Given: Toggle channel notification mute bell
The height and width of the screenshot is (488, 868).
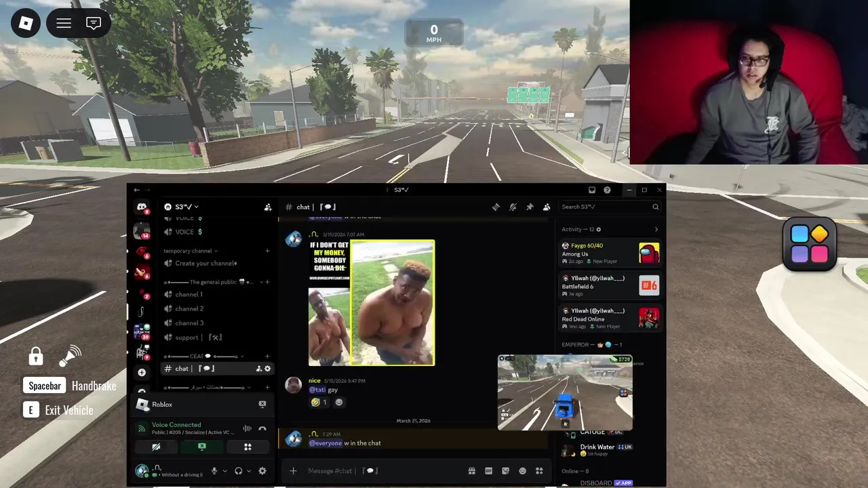Looking at the screenshot, I should pos(513,207).
